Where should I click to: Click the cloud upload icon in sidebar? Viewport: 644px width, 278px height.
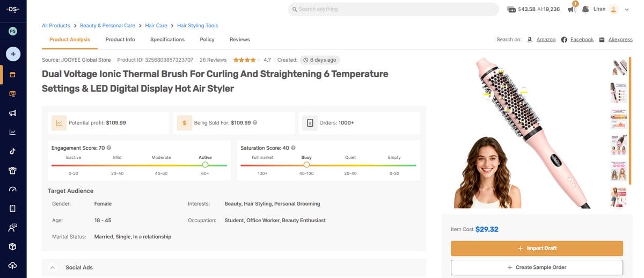13,266
